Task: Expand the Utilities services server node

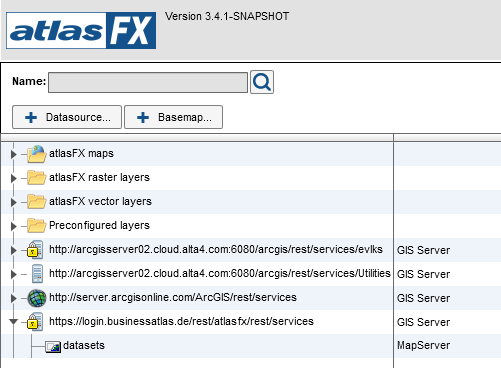Action: click(13, 274)
